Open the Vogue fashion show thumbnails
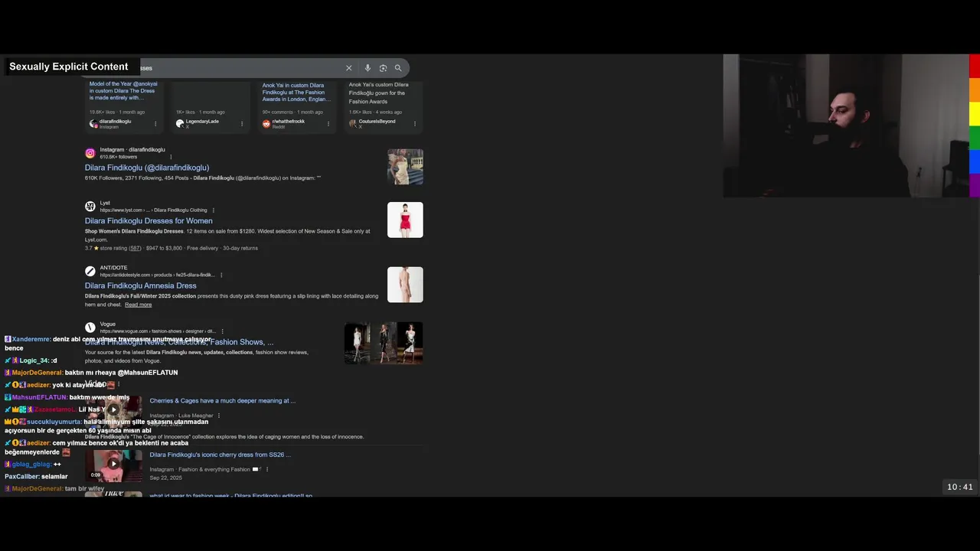The width and height of the screenshot is (980, 551). point(384,343)
